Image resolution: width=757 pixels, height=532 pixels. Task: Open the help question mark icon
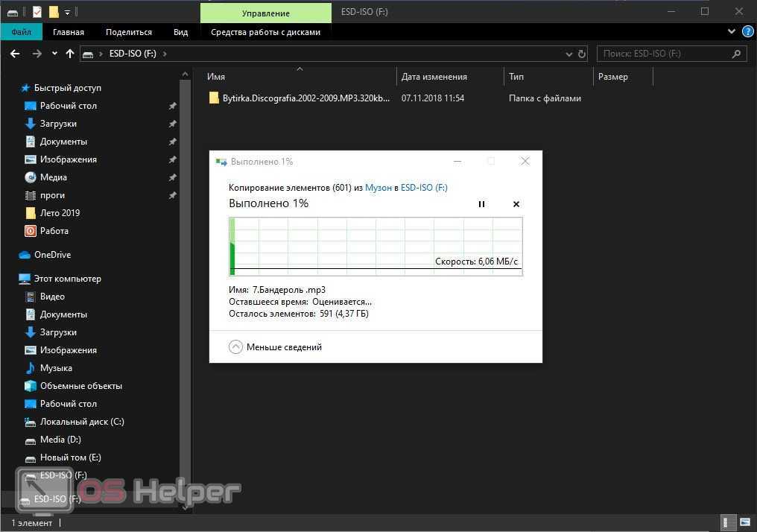pyautogui.click(x=748, y=32)
